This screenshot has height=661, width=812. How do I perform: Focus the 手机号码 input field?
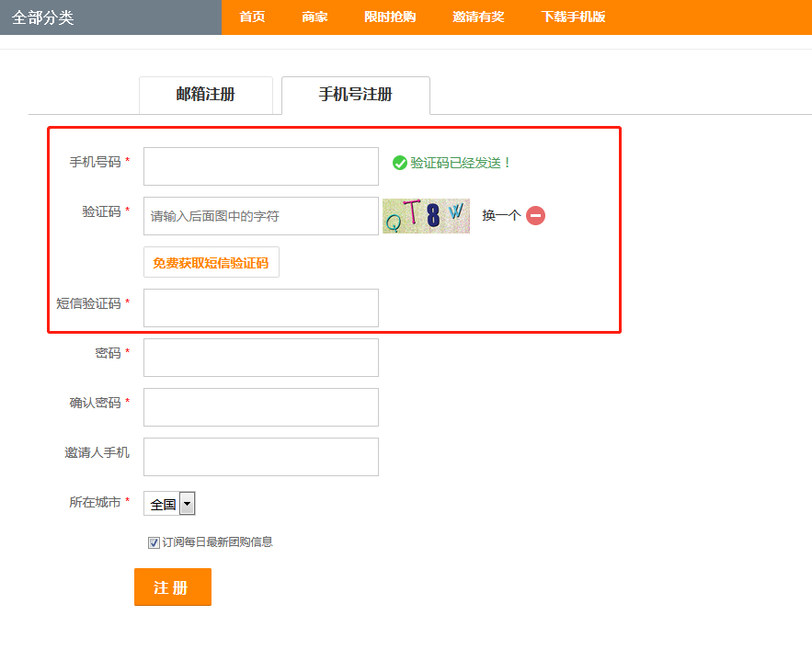coord(261,166)
